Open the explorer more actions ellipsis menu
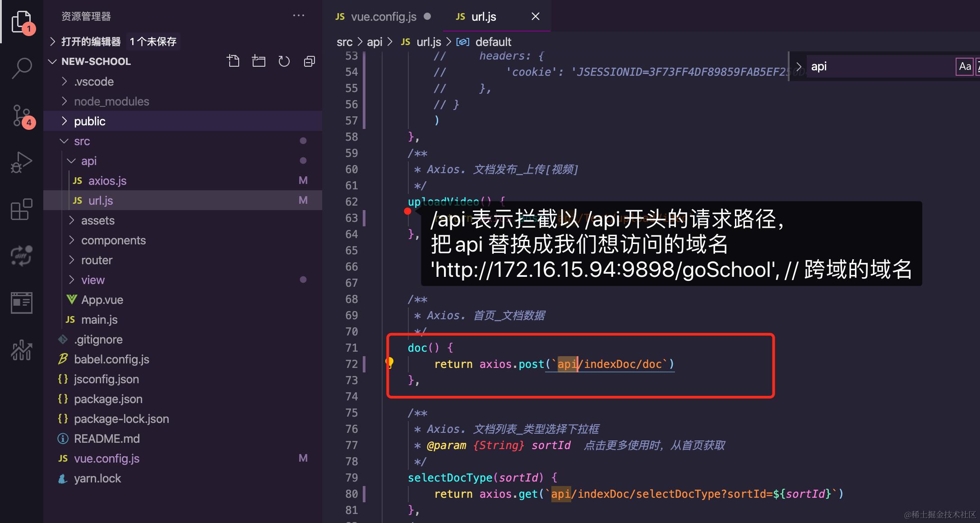980x523 pixels. tap(299, 16)
